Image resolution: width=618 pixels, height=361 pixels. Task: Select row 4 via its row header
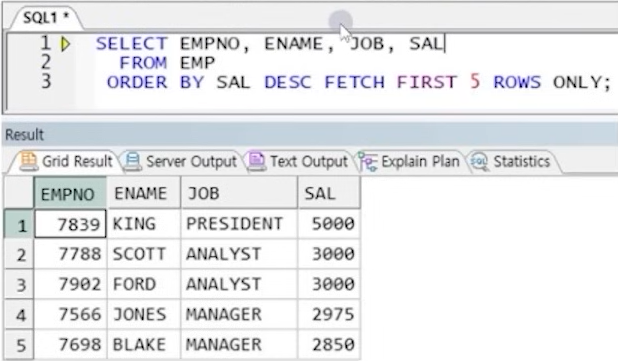[x=19, y=314]
